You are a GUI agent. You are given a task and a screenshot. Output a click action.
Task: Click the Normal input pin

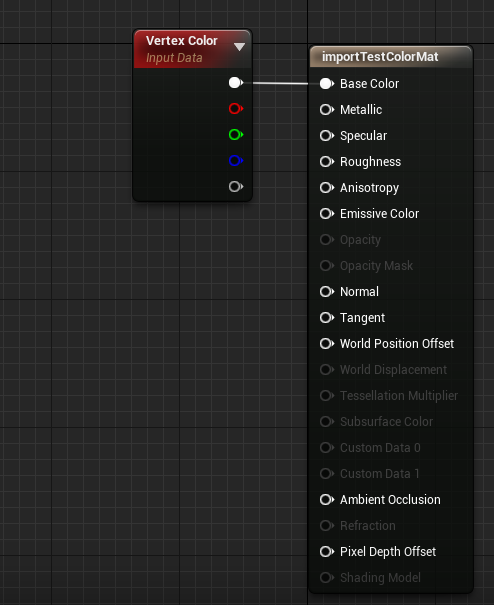coord(327,292)
